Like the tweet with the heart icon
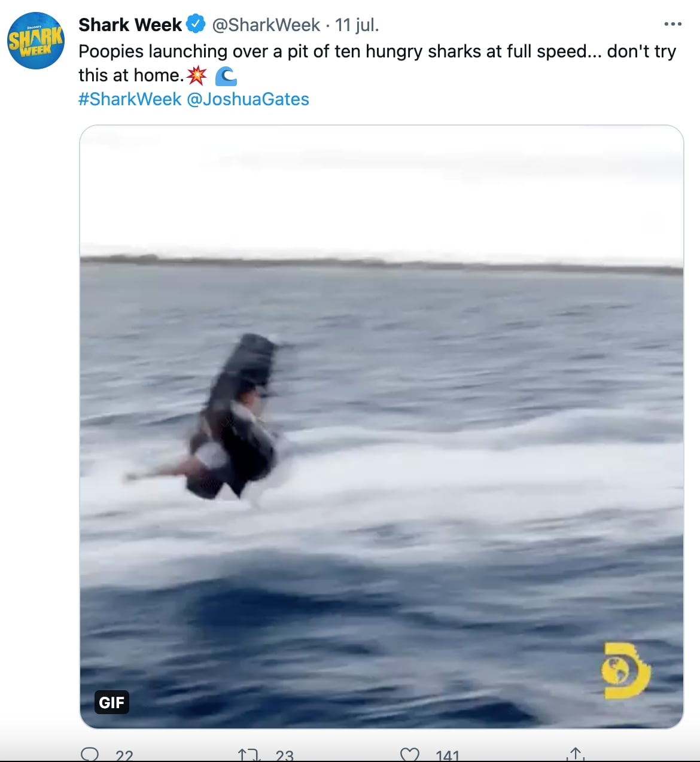Viewport: 700px width, 762px height. pyautogui.click(x=409, y=755)
